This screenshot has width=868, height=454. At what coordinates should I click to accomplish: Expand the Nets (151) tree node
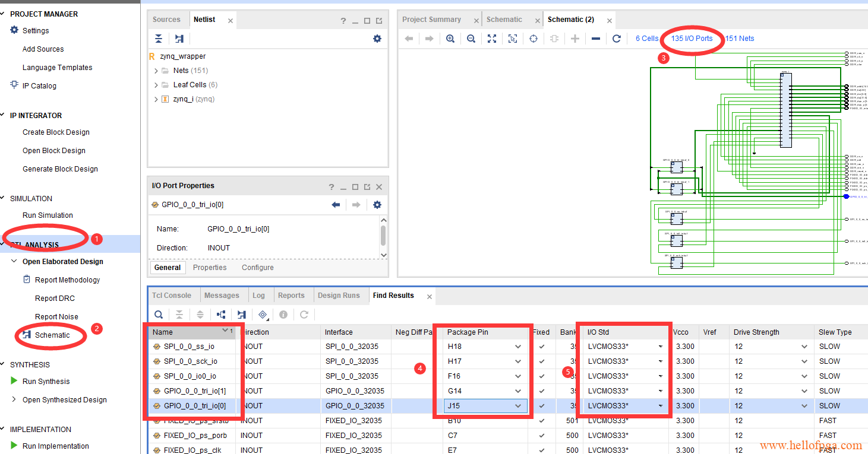click(156, 71)
